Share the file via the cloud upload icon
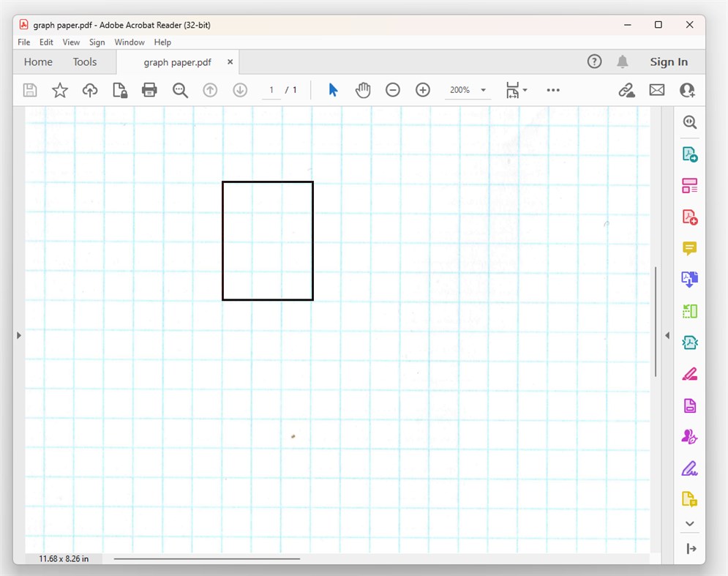 (x=89, y=89)
